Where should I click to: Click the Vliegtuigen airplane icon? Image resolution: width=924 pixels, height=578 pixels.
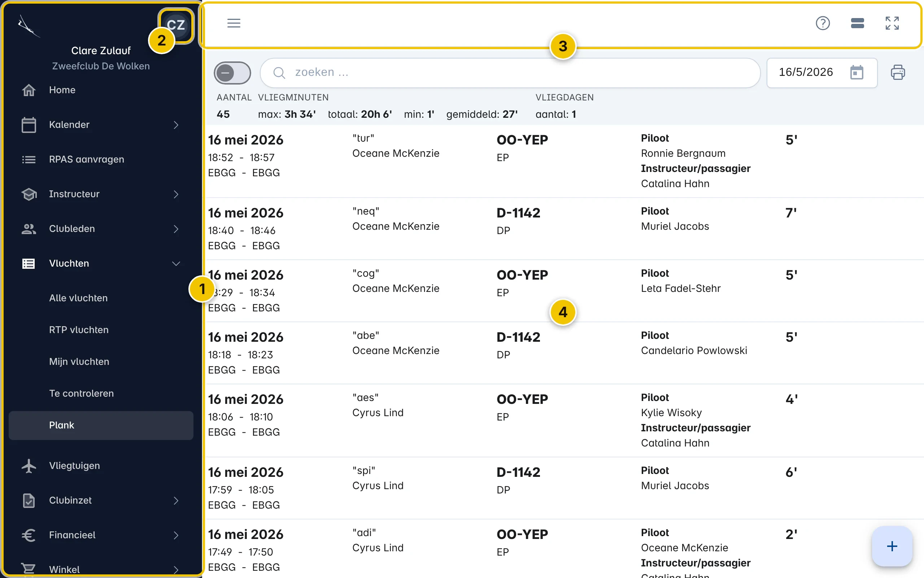(x=29, y=466)
